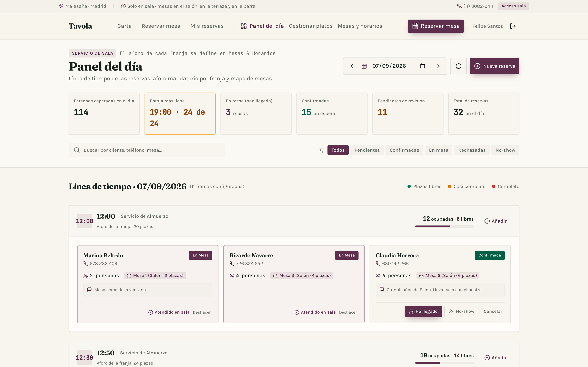The image size is (588, 367).
Task: Click Ha llegado for Claudia Herrero
Action: [x=423, y=311]
